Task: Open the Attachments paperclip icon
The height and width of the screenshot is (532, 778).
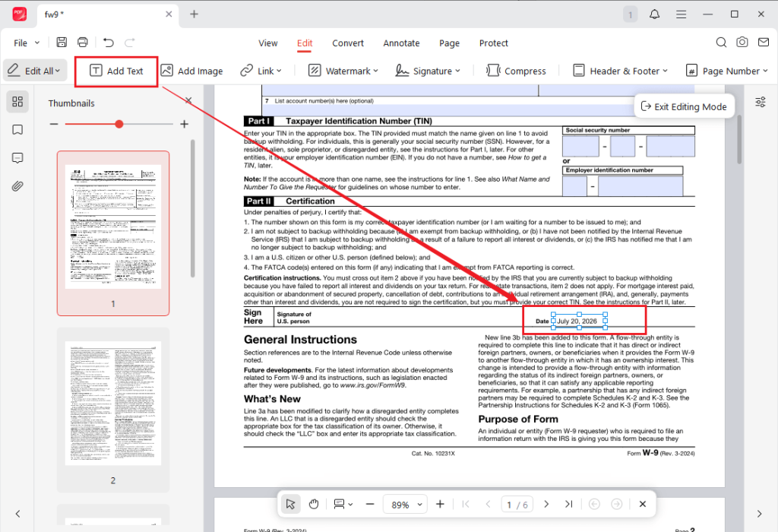Action: (17, 187)
